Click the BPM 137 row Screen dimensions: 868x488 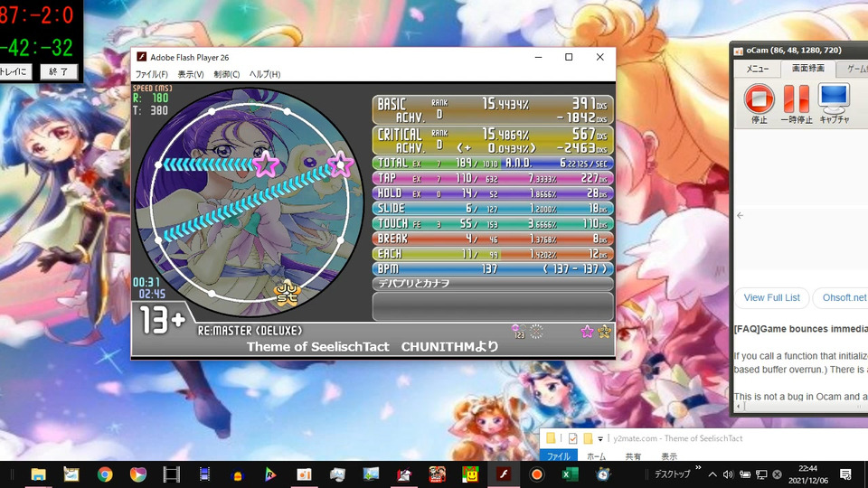[493, 269]
